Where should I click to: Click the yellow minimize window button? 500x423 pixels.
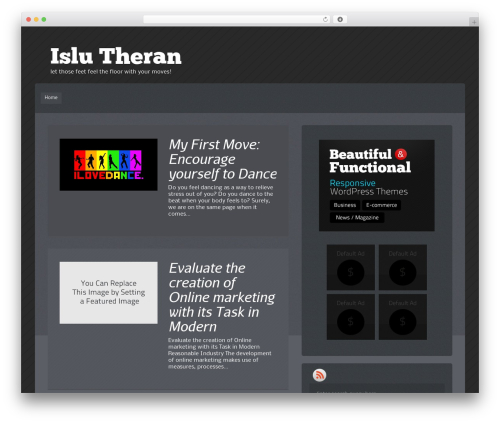pyautogui.click(x=36, y=19)
